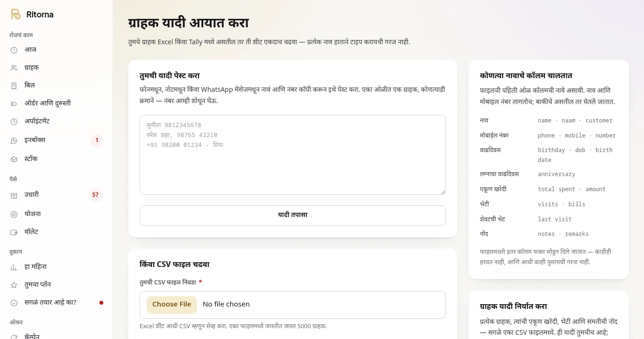
Task: Click the CSV file input field
Action: pyautogui.click(x=293, y=305)
